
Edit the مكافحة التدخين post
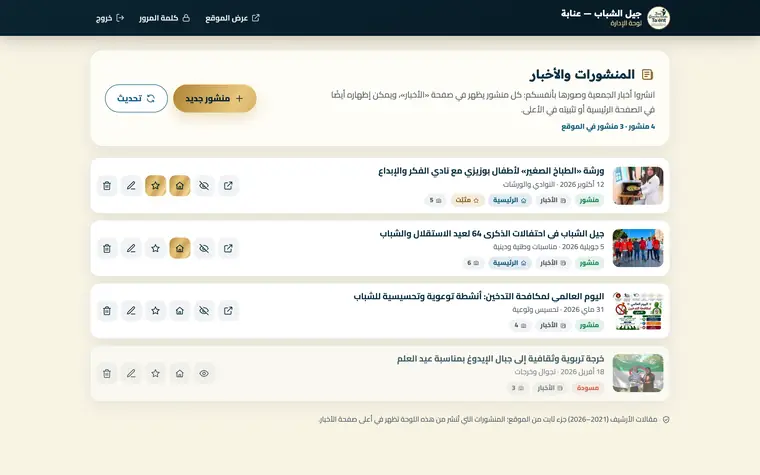point(131,311)
